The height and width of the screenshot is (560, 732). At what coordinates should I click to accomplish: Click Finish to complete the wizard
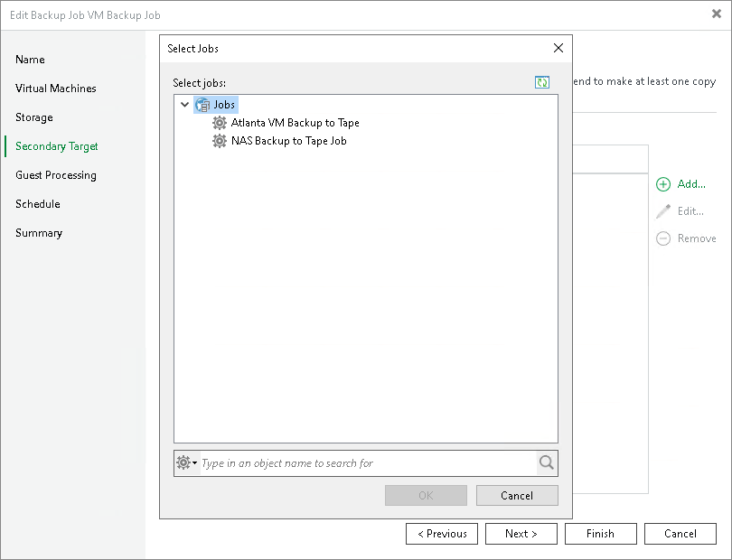click(x=600, y=533)
